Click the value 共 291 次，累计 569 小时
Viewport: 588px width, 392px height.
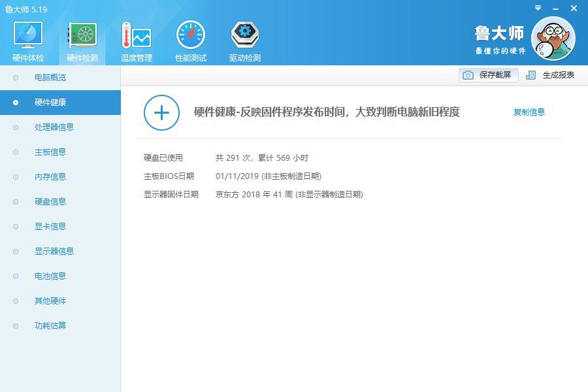click(x=262, y=158)
